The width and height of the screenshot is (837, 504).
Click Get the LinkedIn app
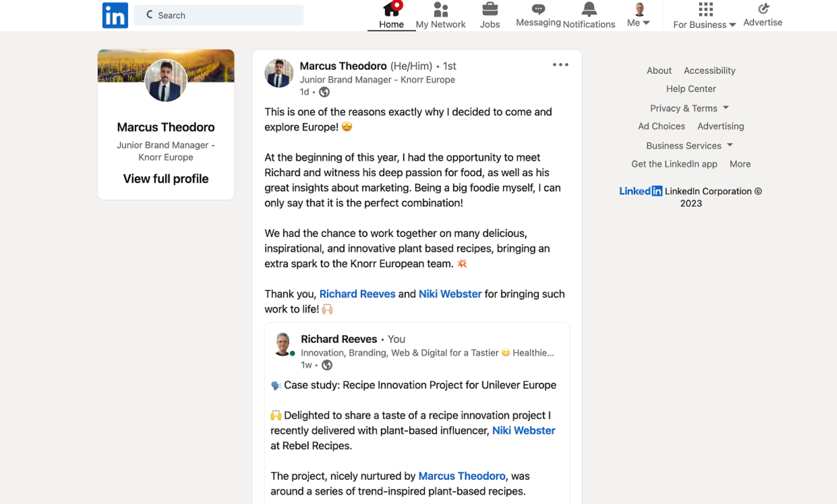click(x=674, y=164)
